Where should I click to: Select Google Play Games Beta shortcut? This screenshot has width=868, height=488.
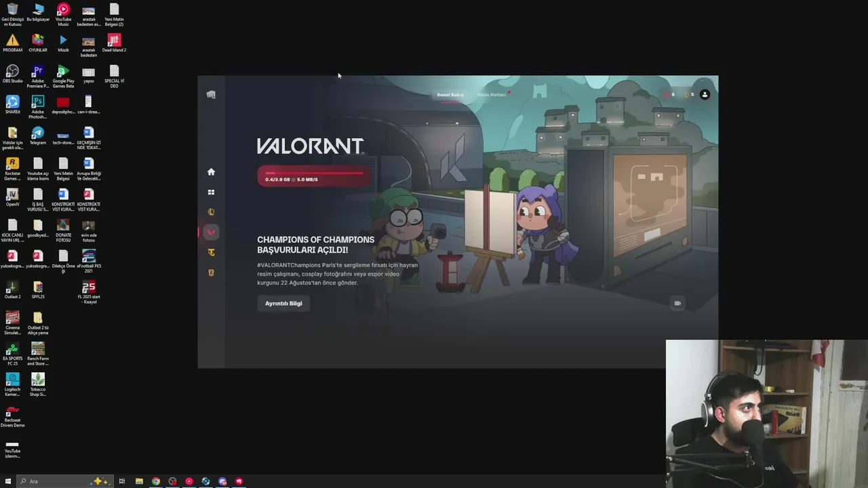(x=63, y=77)
